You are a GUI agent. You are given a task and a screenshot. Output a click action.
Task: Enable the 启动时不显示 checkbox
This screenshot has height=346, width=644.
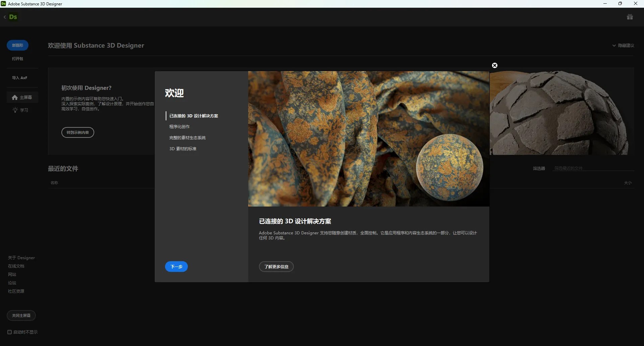coord(9,332)
